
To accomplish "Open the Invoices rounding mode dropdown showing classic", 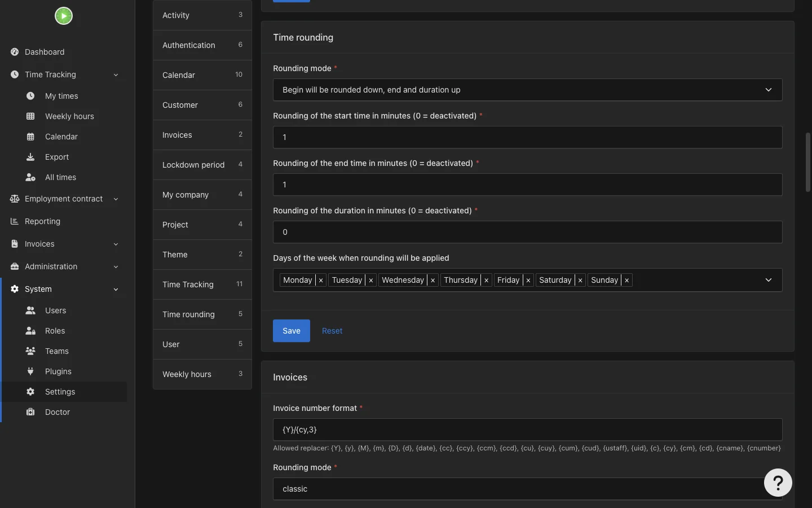I will [x=527, y=489].
